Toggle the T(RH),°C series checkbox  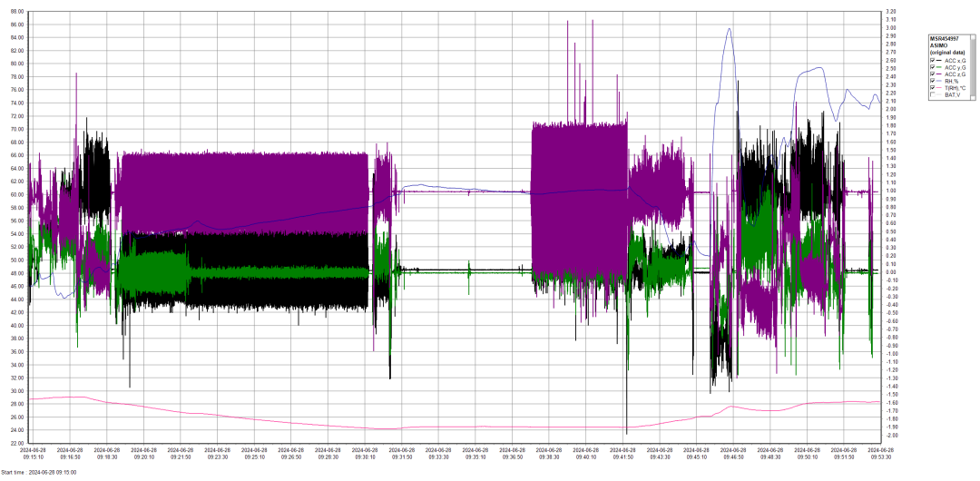tap(933, 87)
